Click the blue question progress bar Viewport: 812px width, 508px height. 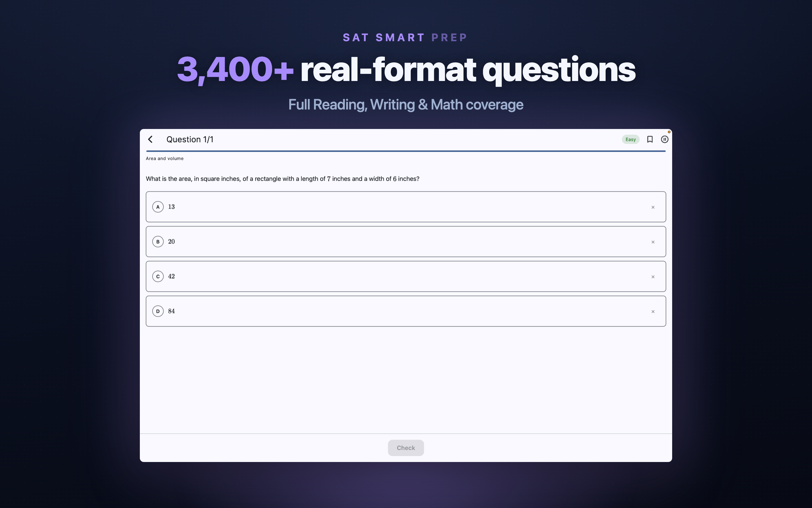click(x=406, y=151)
